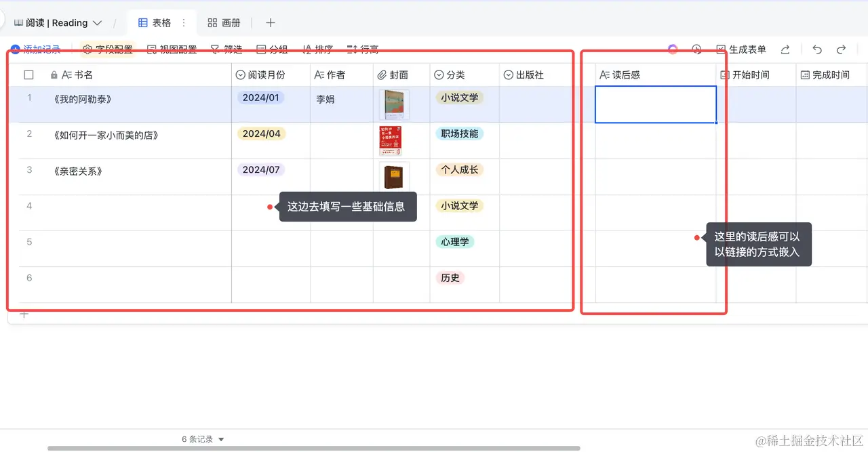Screen dimensions: 868x452
Task: Click the book cover thumbnail for 《亲密关系》
Action: point(394,176)
